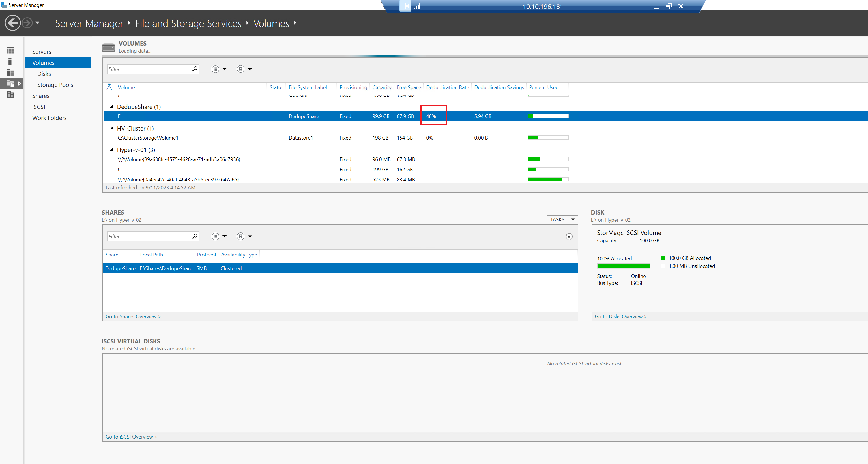Click the Volumes filter search magnifier

(x=195, y=69)
